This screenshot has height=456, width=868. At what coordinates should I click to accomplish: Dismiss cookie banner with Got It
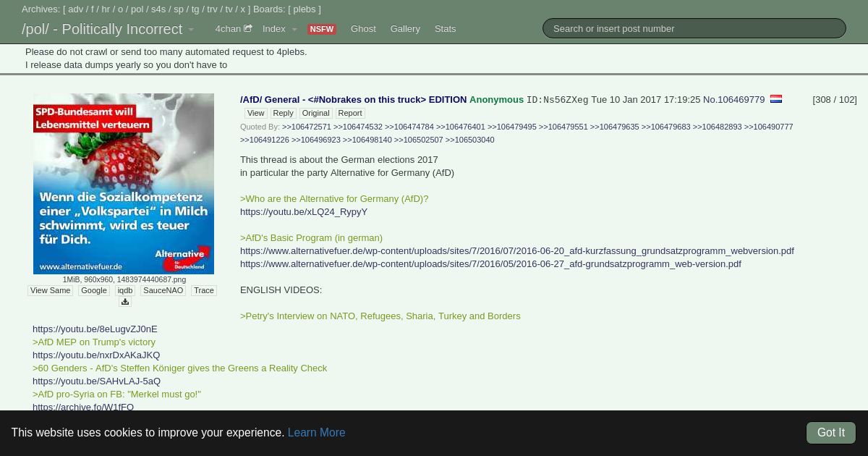coord(831,433)
